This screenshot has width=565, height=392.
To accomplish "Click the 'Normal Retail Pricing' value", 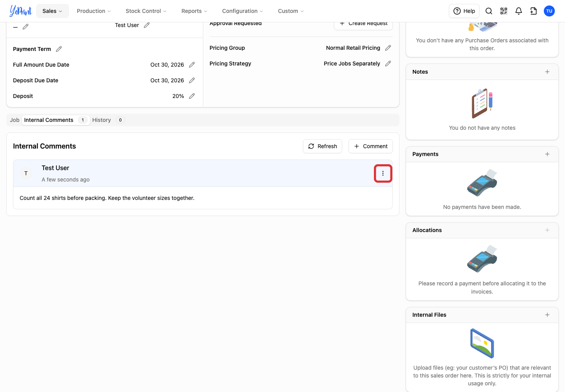I will [x=353, y=48].
